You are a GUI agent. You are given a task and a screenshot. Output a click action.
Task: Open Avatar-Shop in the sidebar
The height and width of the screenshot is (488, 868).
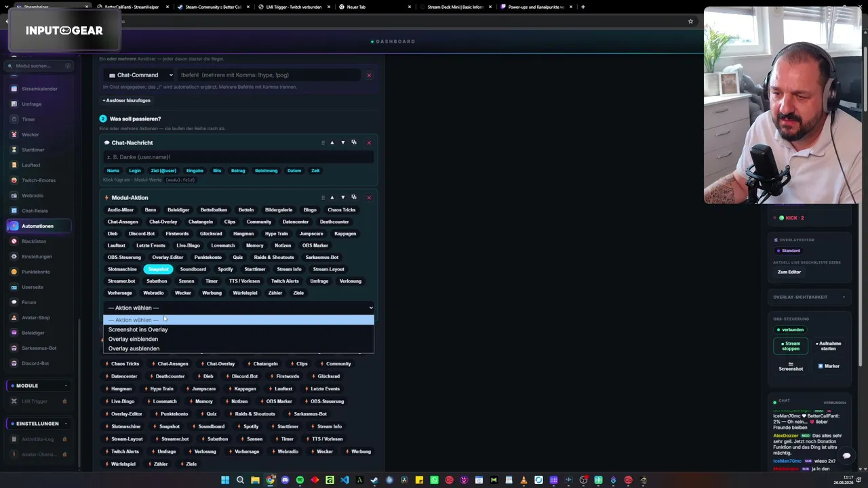[x=35, y=317]
